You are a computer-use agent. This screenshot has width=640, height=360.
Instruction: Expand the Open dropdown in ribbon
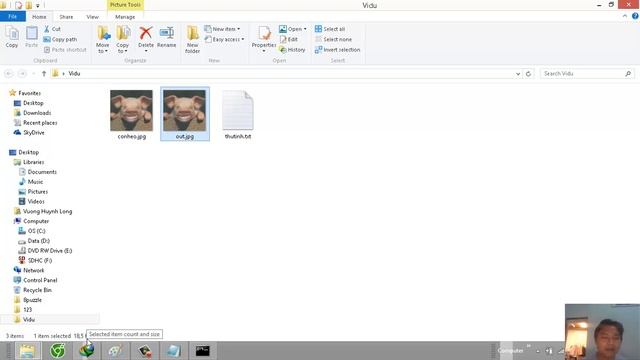click(x=293, y=29)
